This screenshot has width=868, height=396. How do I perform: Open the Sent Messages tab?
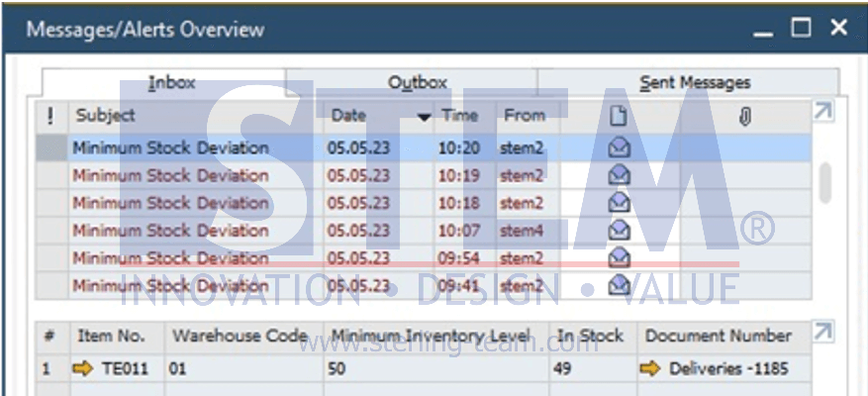click(689, 83)
